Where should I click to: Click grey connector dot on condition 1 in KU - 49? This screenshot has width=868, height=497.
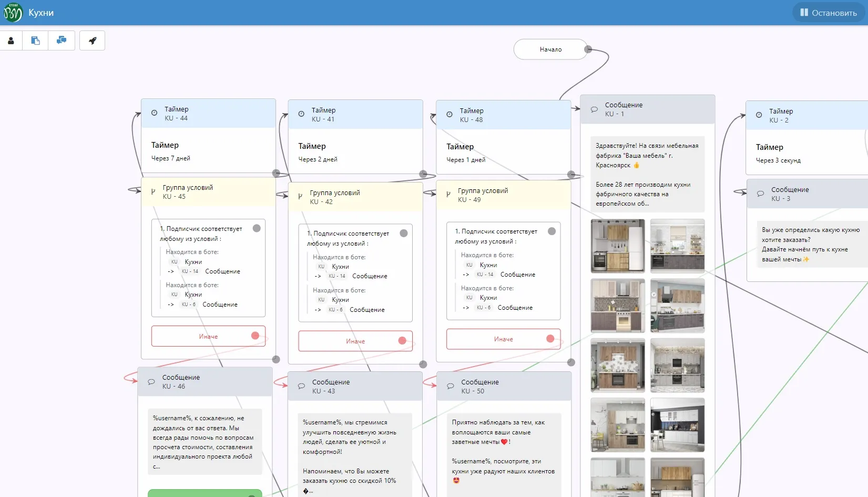[552, 231]
